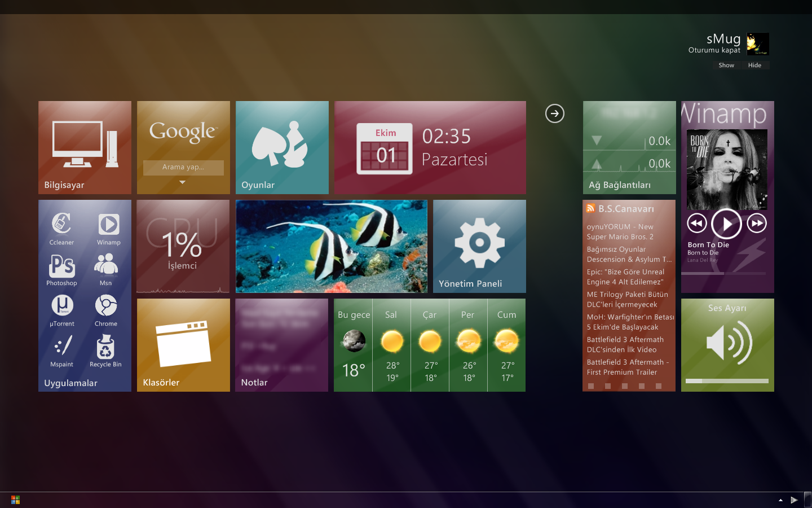Open Photoshop shortcut icon

point(61,270)
